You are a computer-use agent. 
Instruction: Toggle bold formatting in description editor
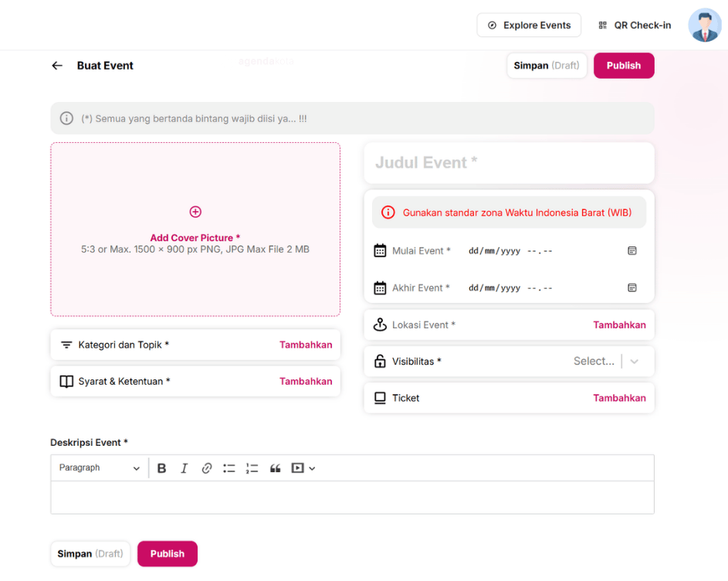click(161, 468)
